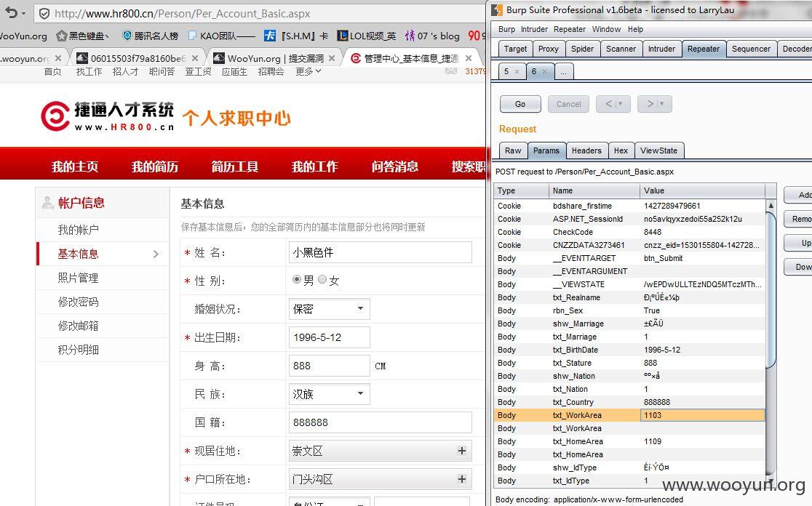The width and height of the screenshot is (812, 506).
Task: Click the 出生日期 input field
Action: [329, 337]
